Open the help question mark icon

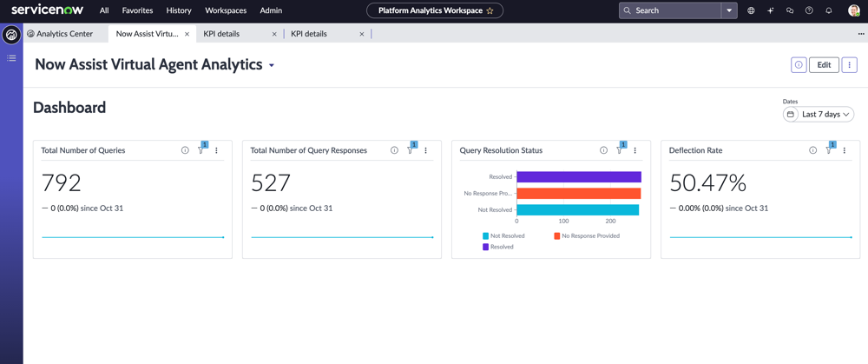click(809, 10)
